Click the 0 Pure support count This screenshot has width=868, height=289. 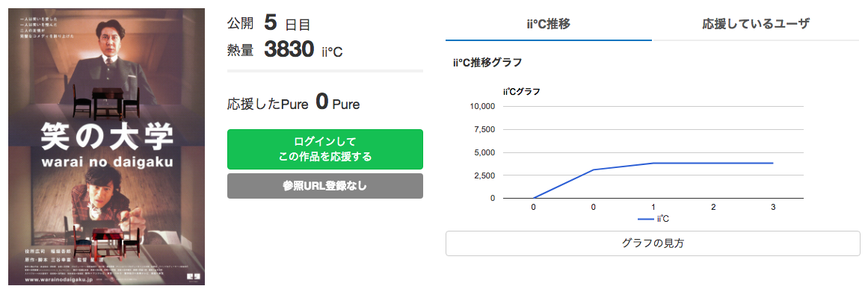click(x=338, y=103)
